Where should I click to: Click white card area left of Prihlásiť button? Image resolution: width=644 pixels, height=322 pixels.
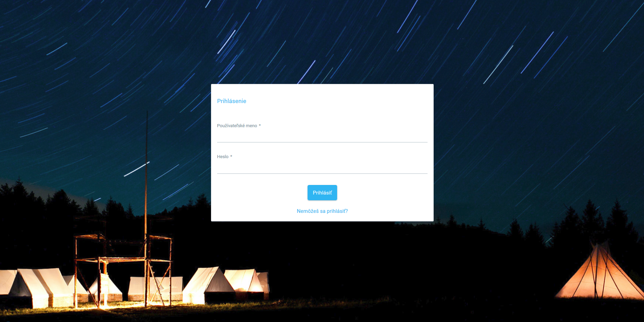[261, 192]
